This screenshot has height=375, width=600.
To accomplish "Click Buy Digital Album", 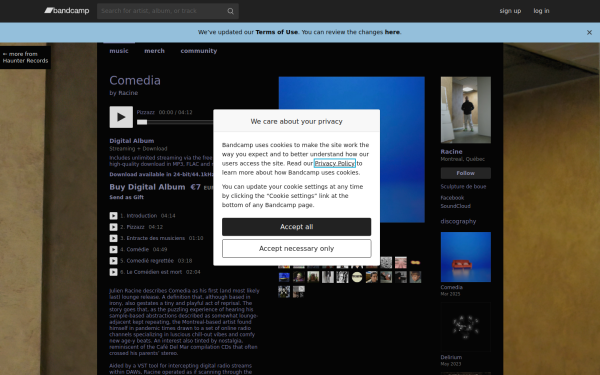I will (x=147, y=187).
